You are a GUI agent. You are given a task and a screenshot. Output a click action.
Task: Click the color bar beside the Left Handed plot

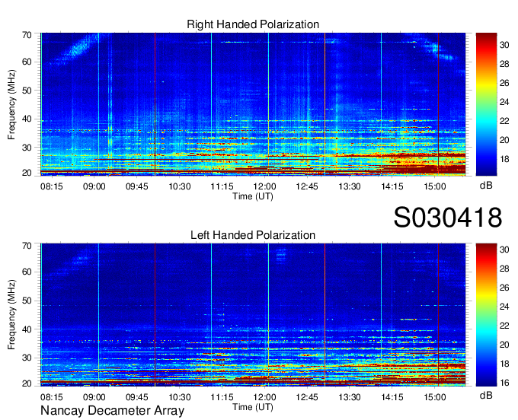(x=486, y=315)
